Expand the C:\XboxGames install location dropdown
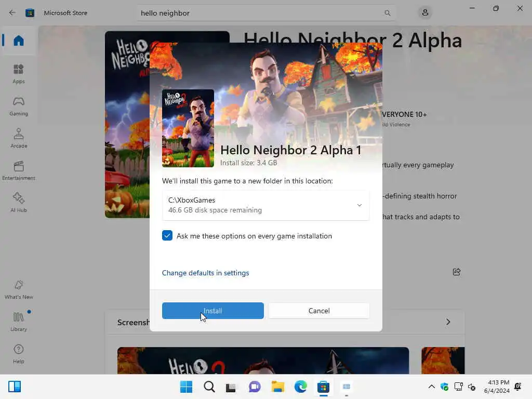Screen dimensions: 532x399 (x=265, y=205)
